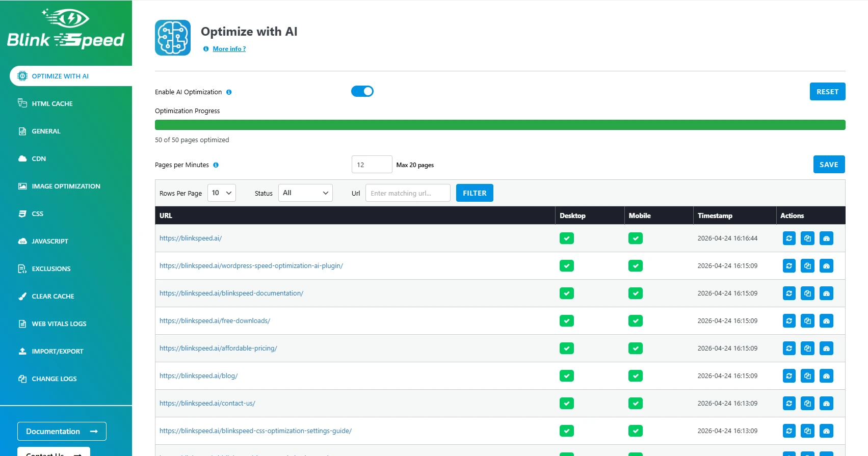The width and height of the screenshot is (868, 456).
Task: Select CDN in the sidebar
Action: tap(39, 158)
